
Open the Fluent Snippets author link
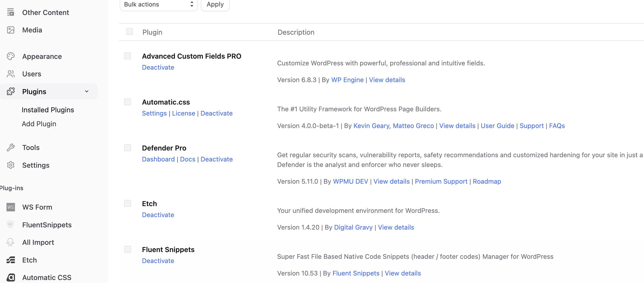click(x=356, y=273)
